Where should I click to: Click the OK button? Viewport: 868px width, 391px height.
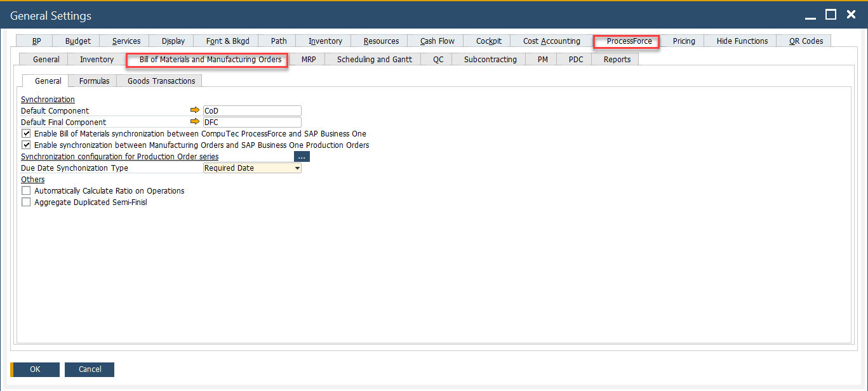pos(34,369)
